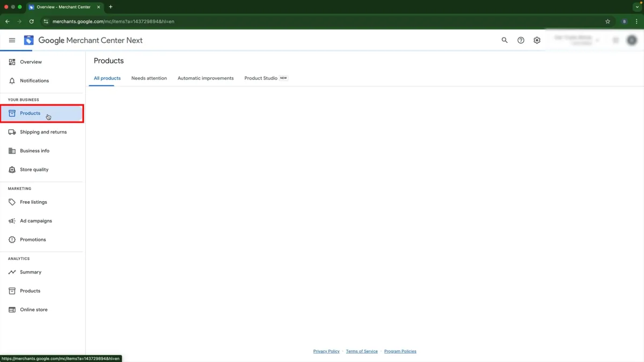The image size is (644, 362).
Task: Click the YOUR BUSINESS section label
Action: [24, 100]
